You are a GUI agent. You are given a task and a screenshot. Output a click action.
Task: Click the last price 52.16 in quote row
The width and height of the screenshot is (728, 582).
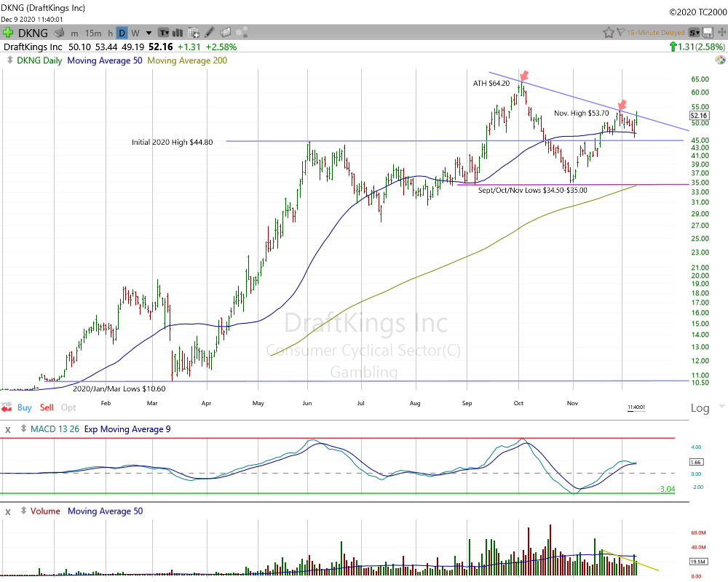click(161, 47)
